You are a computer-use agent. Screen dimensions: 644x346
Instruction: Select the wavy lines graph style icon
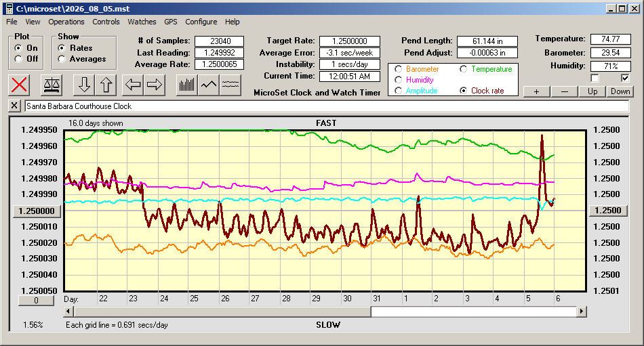230,85
